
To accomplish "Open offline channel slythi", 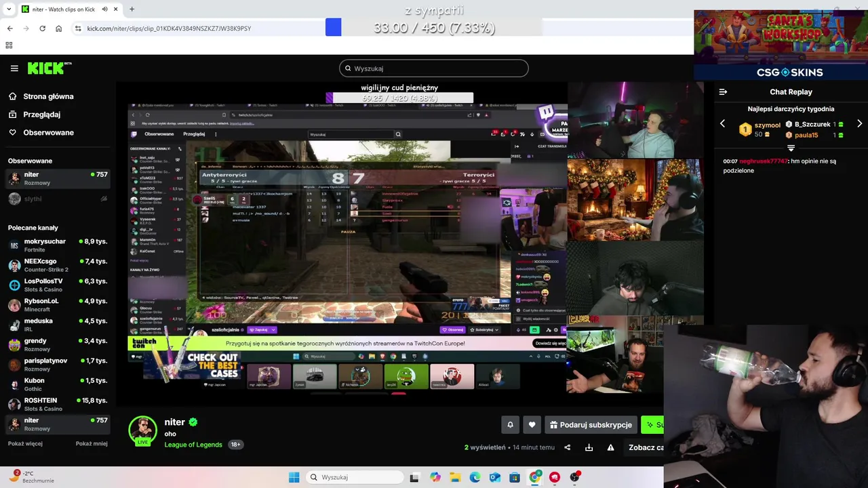I will coord(58,199).
